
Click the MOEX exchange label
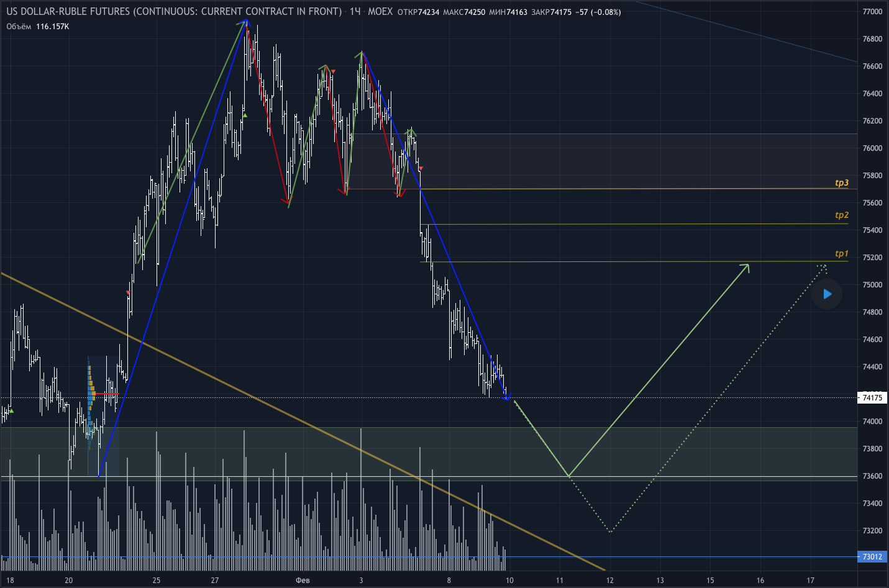(380, 12)
